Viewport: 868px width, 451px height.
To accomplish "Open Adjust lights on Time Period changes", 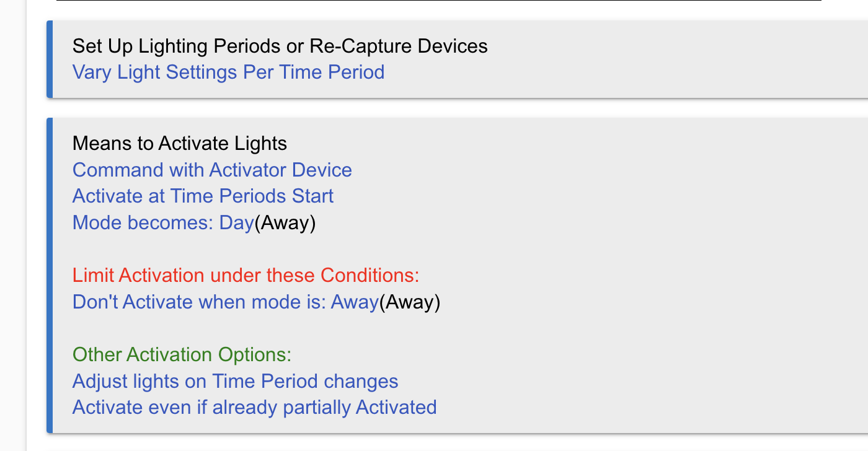I will tap(235, 381).
